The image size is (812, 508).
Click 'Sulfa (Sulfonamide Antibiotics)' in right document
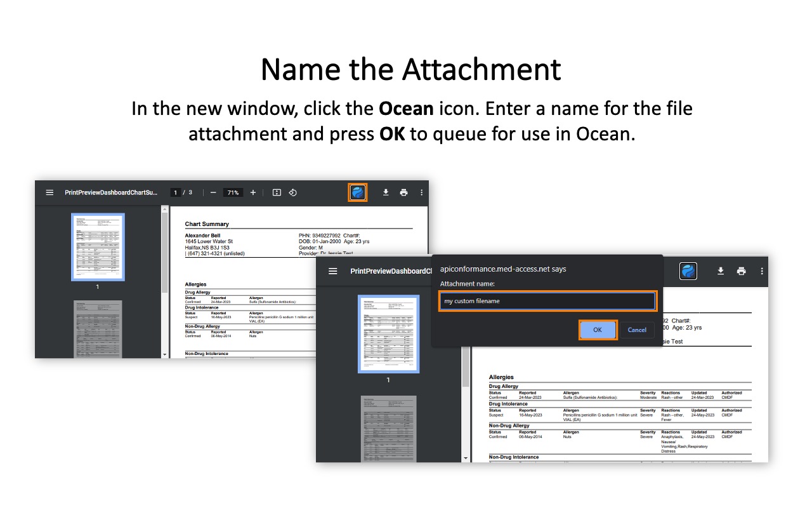click(590, 398)
